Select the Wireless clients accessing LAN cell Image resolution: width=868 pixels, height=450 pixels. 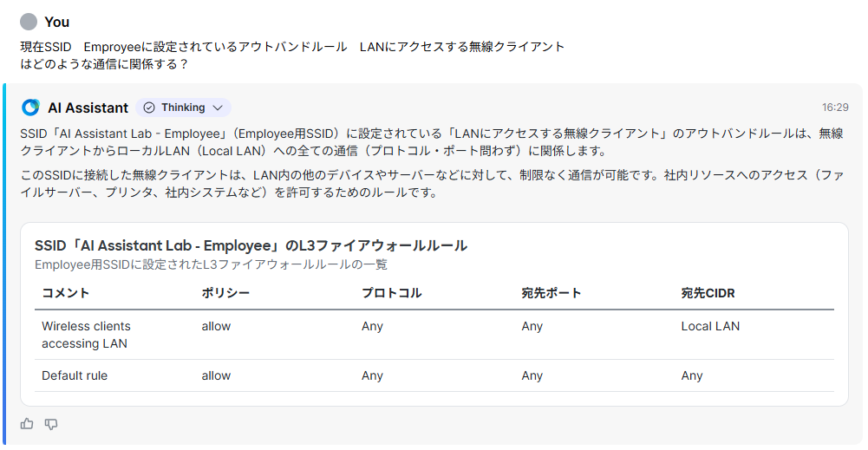point(86,335)
